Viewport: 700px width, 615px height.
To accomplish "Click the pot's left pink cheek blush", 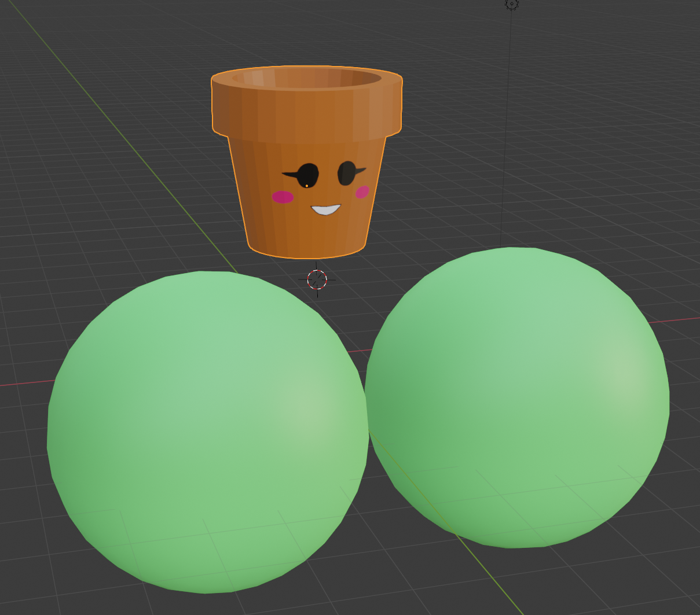I will pyautogui.click(x=283, y=197).
